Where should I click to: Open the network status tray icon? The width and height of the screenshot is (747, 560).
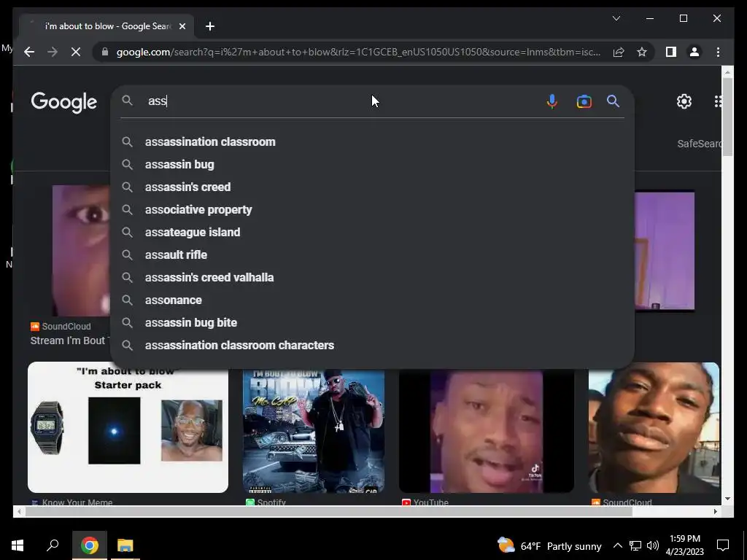635,545
